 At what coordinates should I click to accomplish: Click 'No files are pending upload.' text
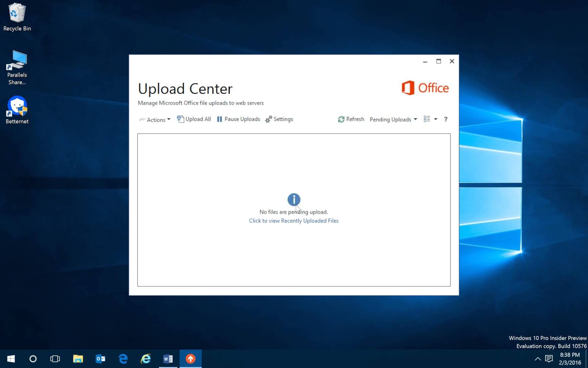point(294,212)
